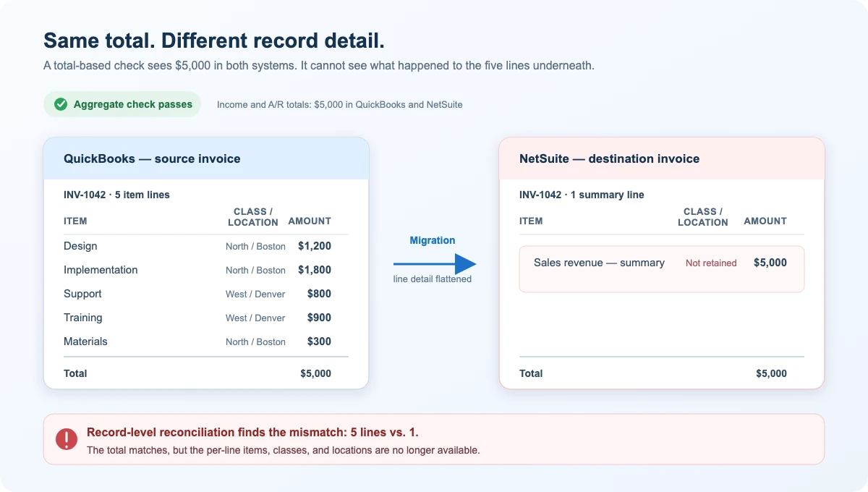Click the QuickBooks AMOUNT column header
The width and height of the screenshot is (868, 492).
[x=310, y=221]
